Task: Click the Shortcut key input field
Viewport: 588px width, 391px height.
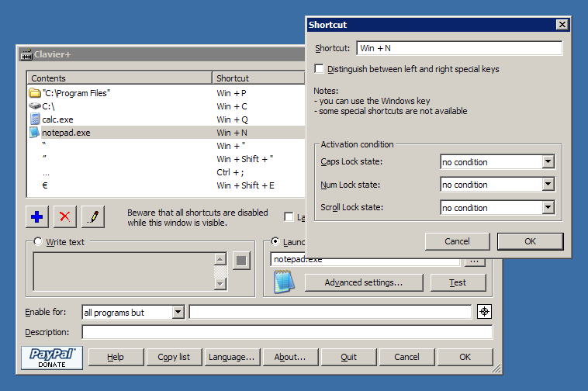Action: pyautogui.click(x=458, y=48)
